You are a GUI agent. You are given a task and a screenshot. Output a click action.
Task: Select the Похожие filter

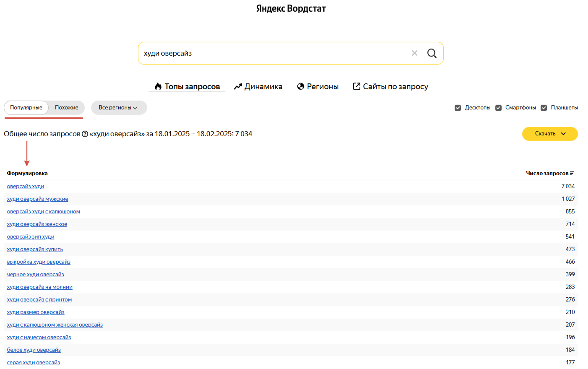(67, 107)
